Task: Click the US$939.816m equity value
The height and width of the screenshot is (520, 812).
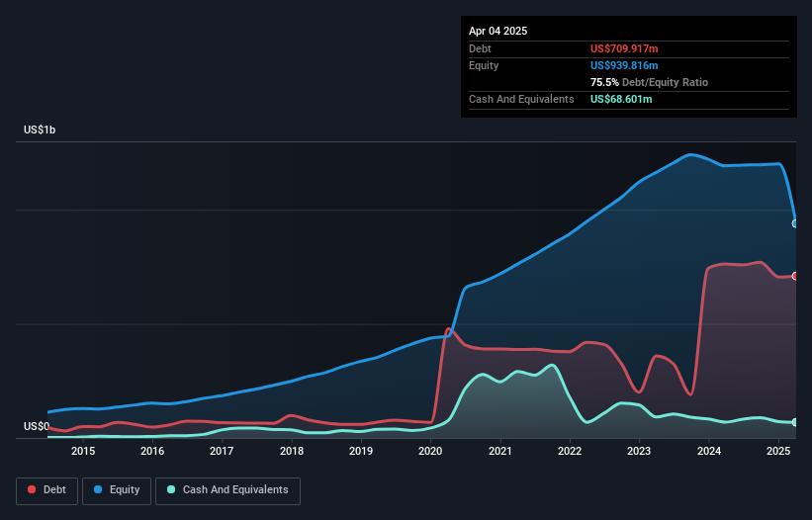Action: (624, 65)
